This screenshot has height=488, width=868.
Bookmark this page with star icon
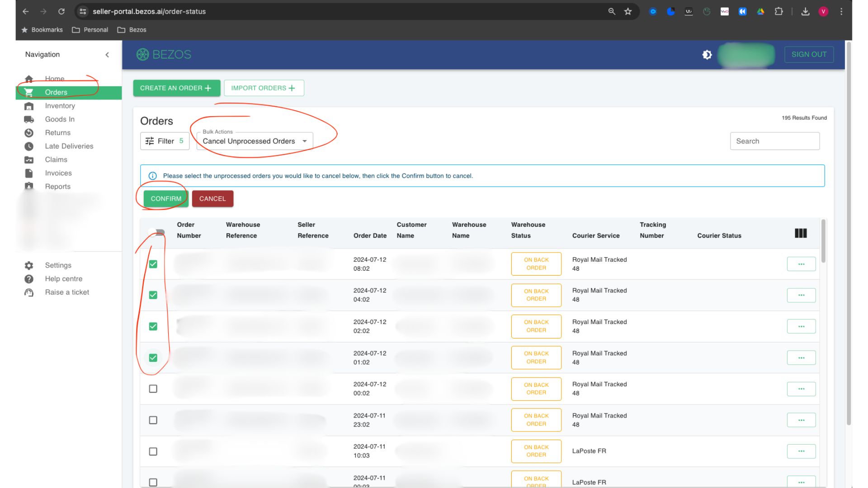pos(628,12)
